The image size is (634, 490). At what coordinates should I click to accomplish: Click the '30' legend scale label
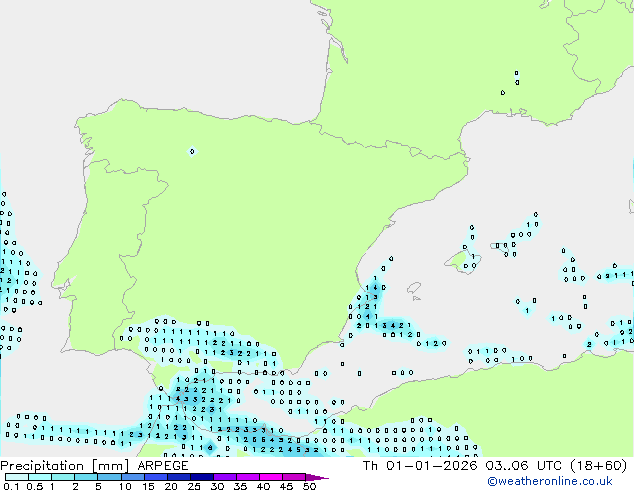tap(217, 486)
